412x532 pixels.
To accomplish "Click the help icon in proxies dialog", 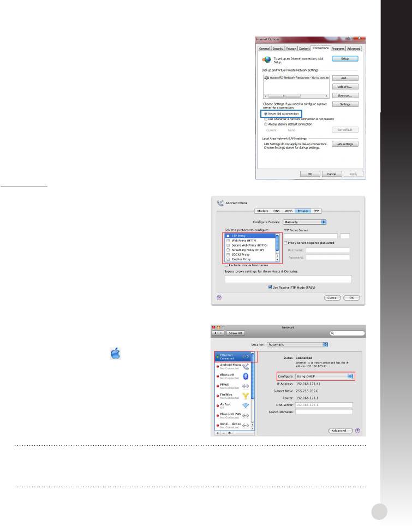I will (219, 298).
